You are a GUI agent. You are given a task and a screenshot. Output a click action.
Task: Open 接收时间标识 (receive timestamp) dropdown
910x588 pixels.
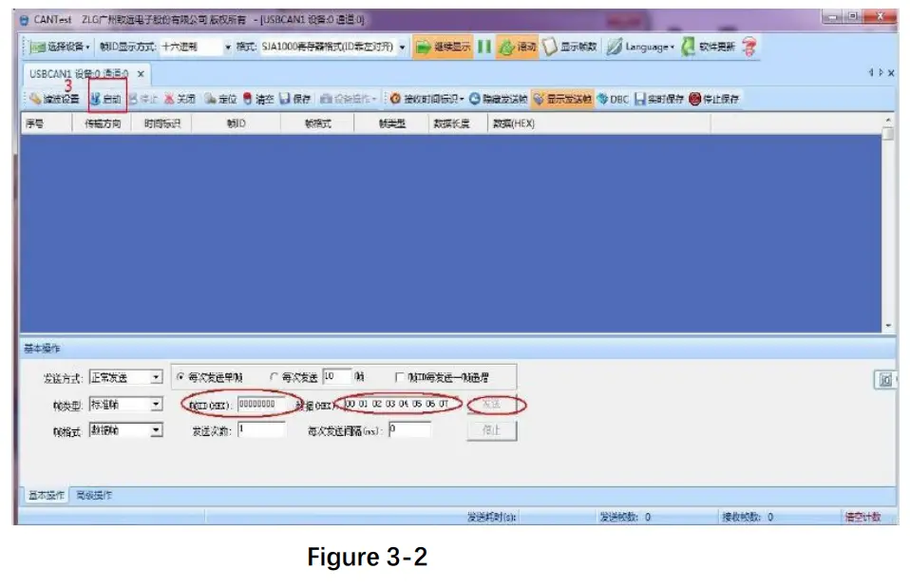427,99
